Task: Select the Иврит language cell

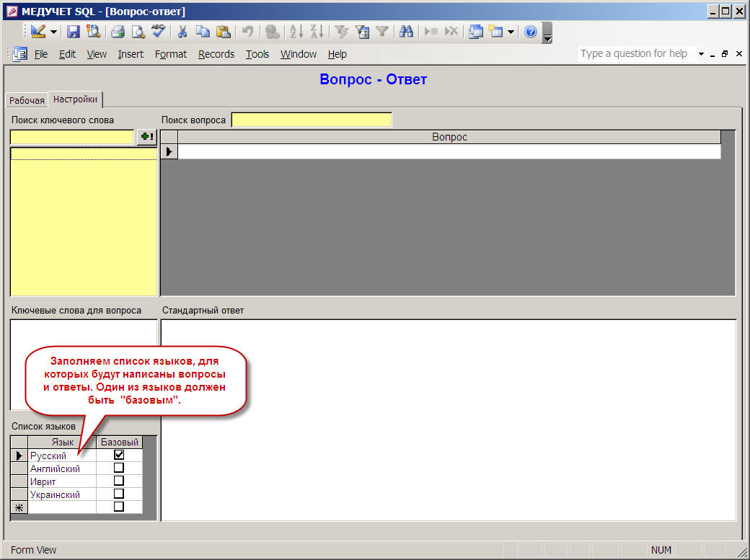Action: click(62, 481)
